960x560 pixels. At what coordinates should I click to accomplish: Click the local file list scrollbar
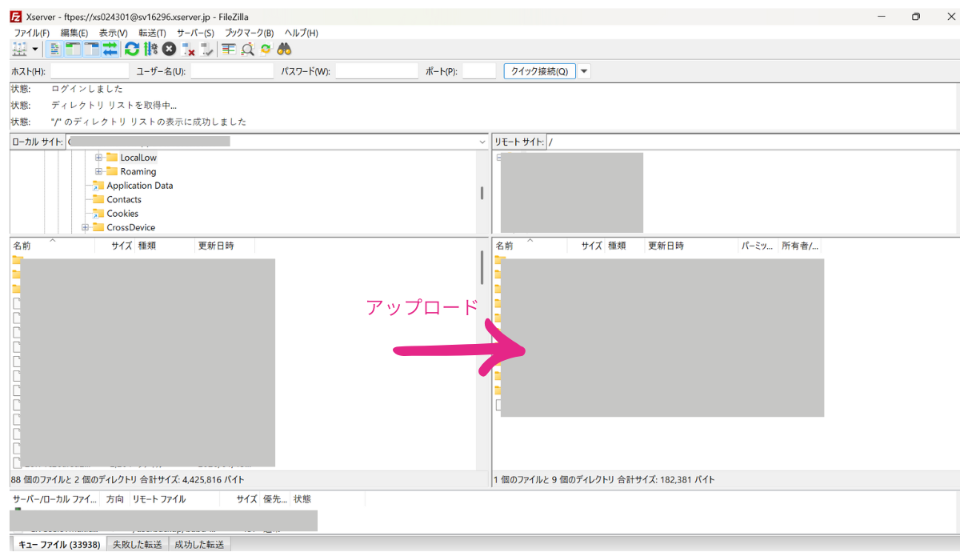482,268
